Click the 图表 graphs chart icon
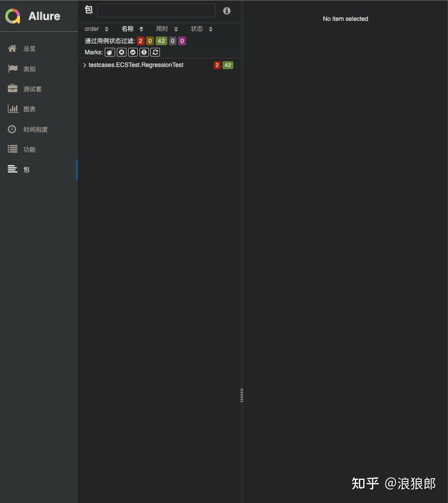The image size is (448, 503). coord(12,109)
